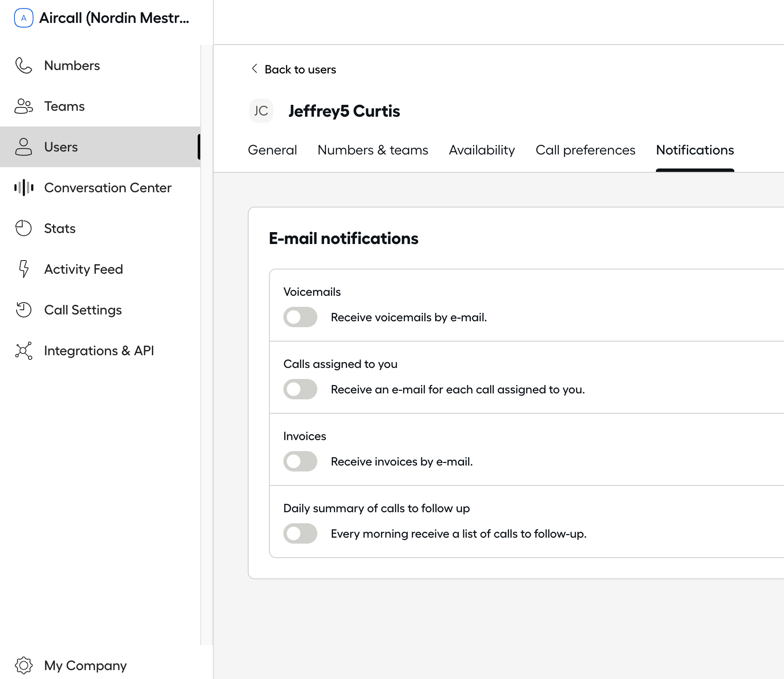Click the Calls assigned to you label

click(340, 364)
